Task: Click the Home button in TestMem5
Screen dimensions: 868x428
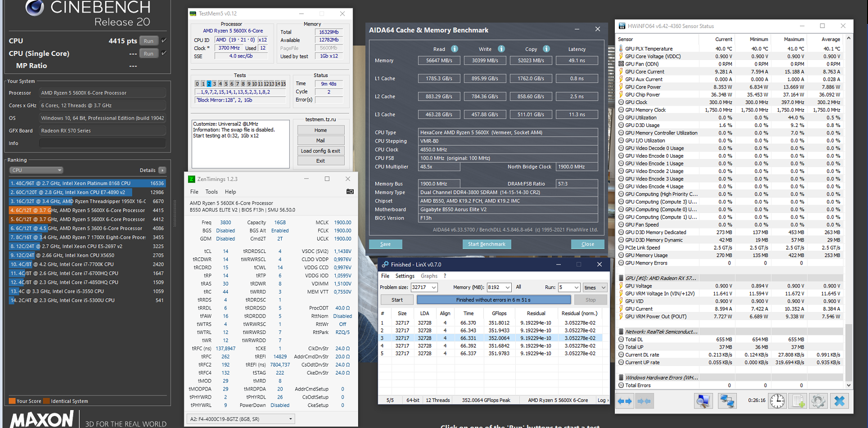Action: (321, 130)
